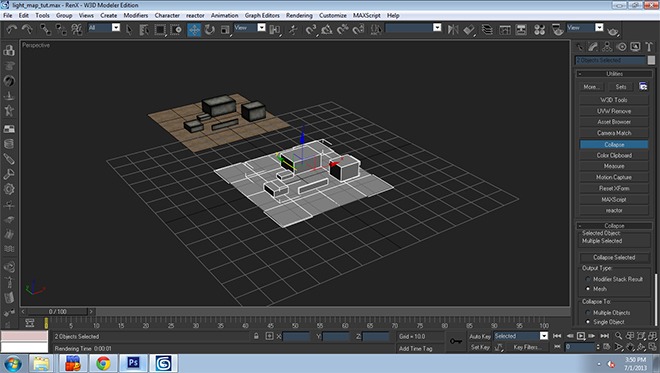Viewport: 660px width, 373px height.
Task: Select the Select and Link tool
Action: click(45, 29)
